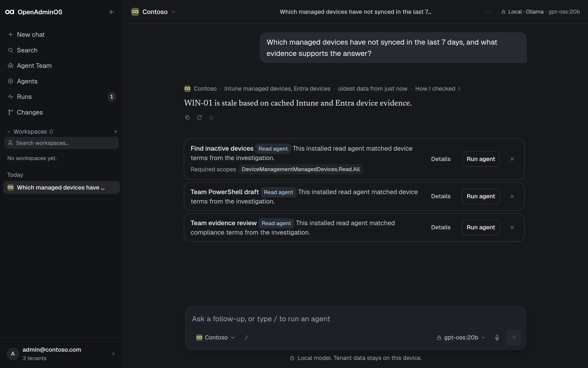Click Read agent tag on Team PowerShell draft
Image resolution: width=588 pixels, height=368 pixels.
point(278,192)
